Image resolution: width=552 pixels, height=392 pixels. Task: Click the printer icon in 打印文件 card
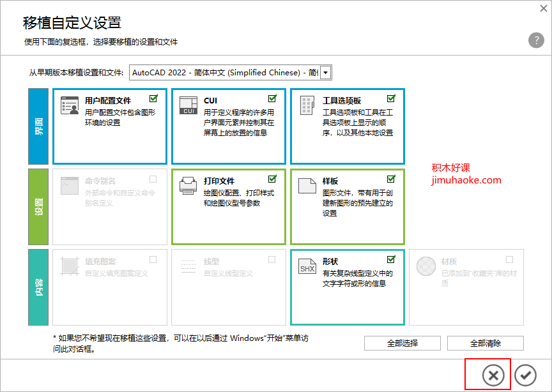(188, 185)
